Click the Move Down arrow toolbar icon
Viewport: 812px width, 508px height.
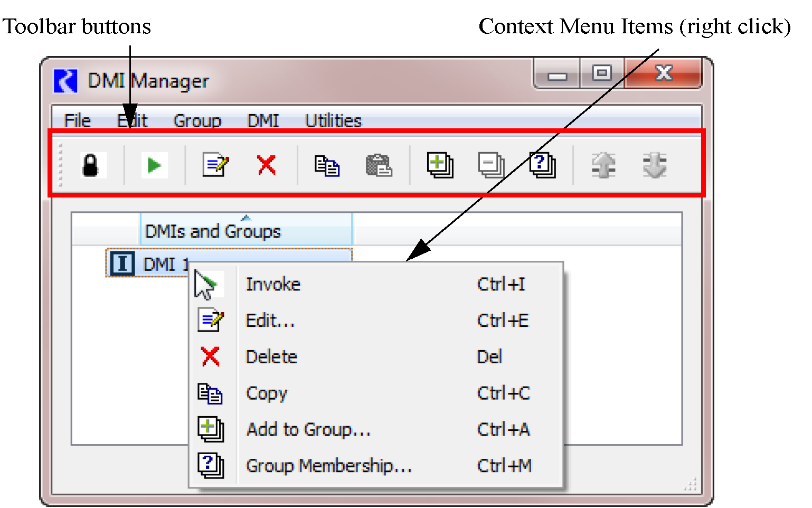point(655,165)
